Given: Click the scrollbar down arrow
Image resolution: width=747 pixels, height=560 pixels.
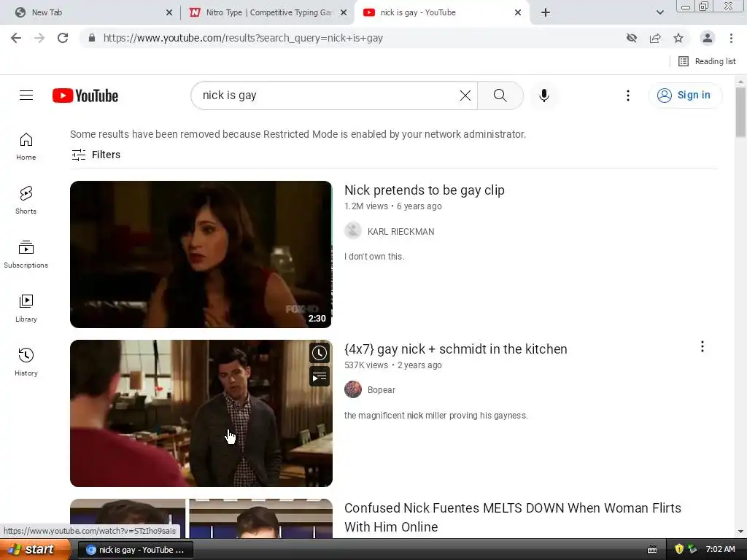Looking at the screenshot, I should coord(740,532).
